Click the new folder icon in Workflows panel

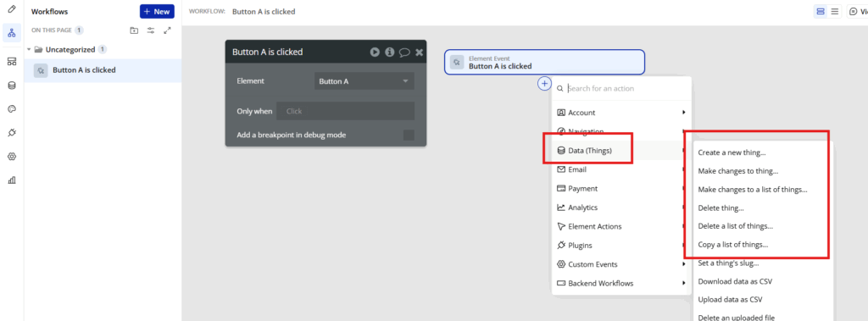click(134, 30)
